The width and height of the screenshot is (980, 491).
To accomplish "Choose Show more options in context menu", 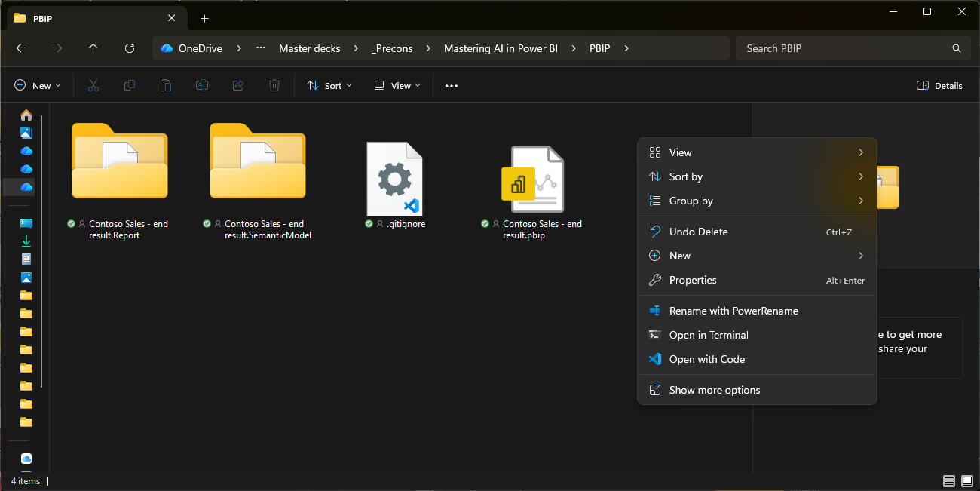I will pos(714,390).
